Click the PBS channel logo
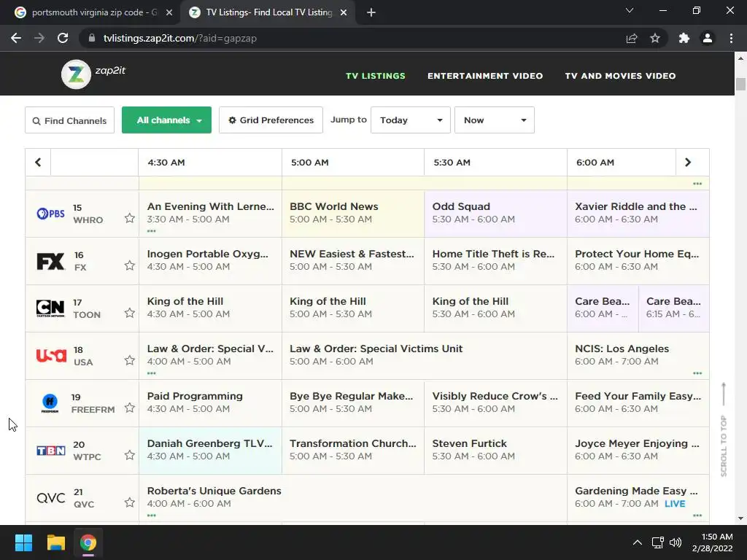This screenshot has width=747, height=560. coord(50,214)
